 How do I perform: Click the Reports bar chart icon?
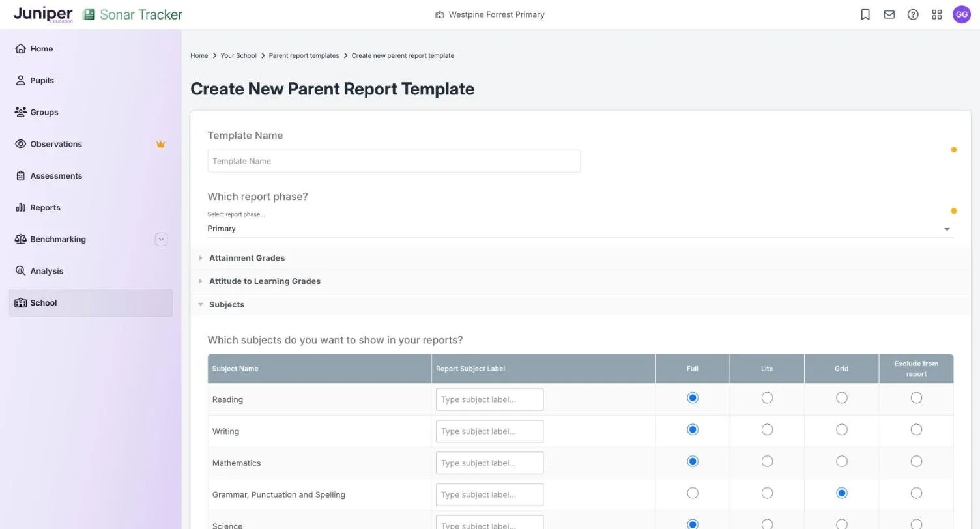point(20,208)
